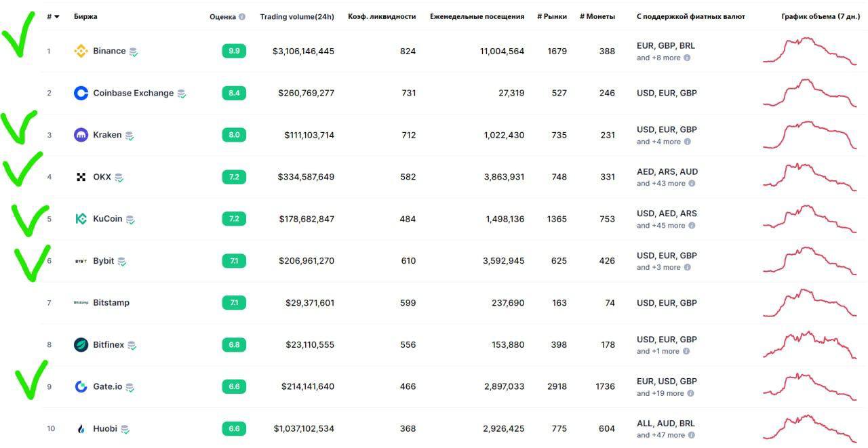Click the Huobi logo icon
This screenshot has height=448, width=868.
click(81, 429)
